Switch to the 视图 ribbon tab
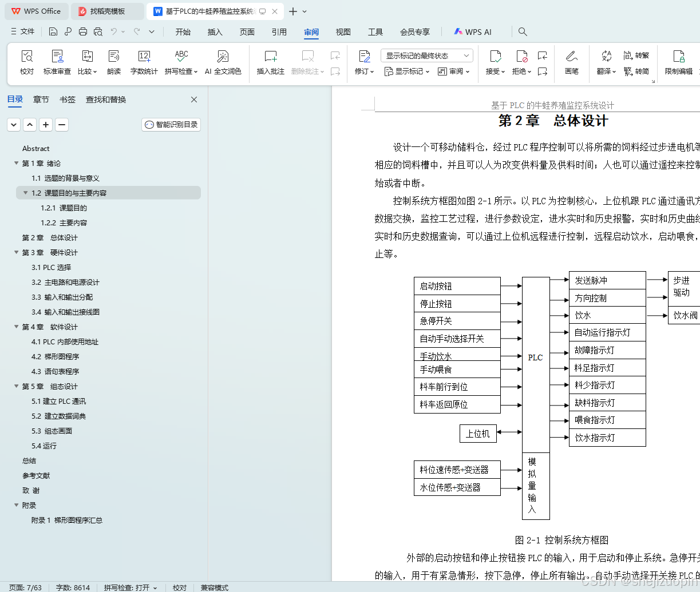 [343, 32]
